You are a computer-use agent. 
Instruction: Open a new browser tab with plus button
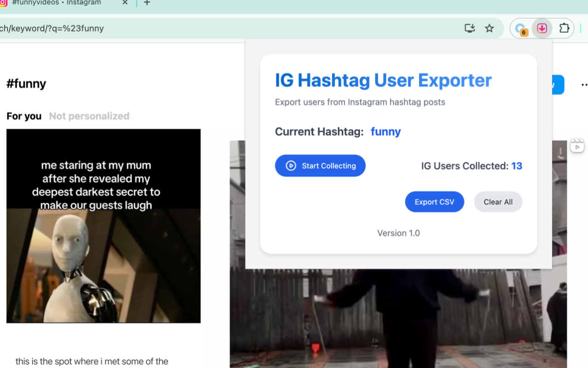coord(146,3)
